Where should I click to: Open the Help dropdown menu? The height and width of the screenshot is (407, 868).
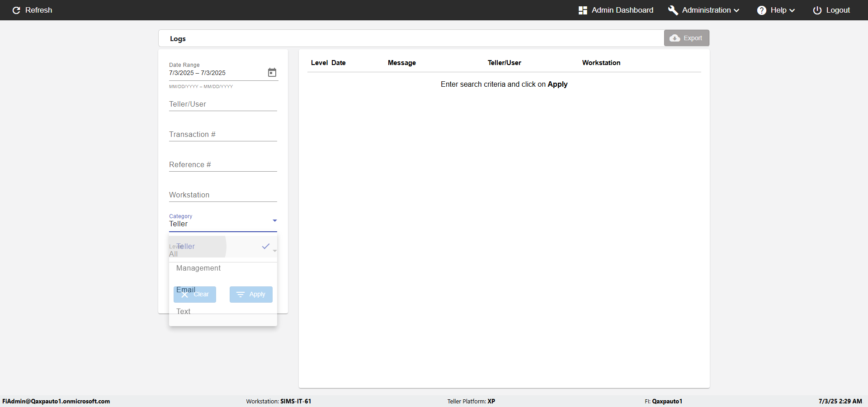tap(776, 10)
